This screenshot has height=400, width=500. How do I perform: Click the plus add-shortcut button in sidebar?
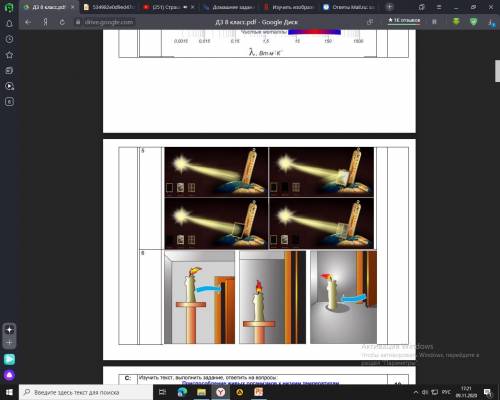tap(9, 342)
